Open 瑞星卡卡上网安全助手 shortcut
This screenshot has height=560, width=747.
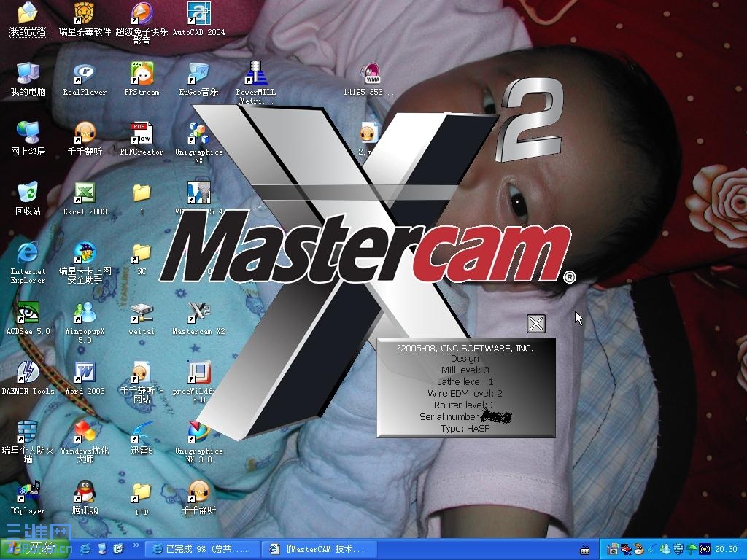coord(85,262)
